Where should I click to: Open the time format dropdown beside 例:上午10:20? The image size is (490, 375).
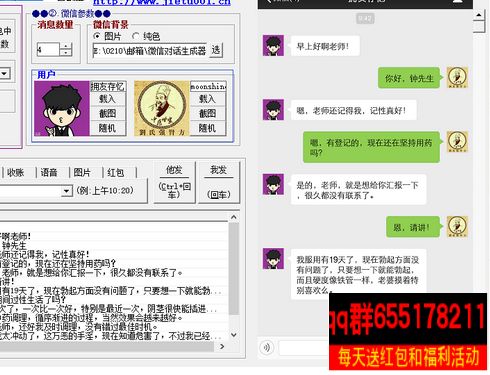tap(66, 191)
